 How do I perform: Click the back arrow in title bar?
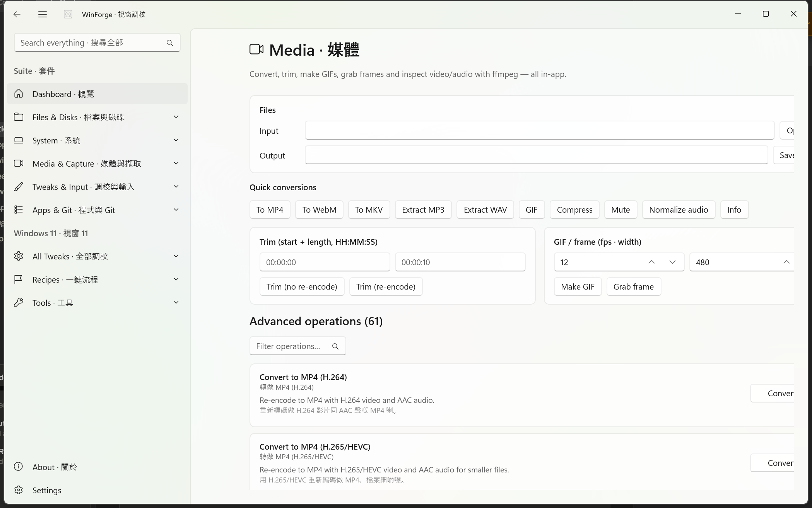point(17,14)
